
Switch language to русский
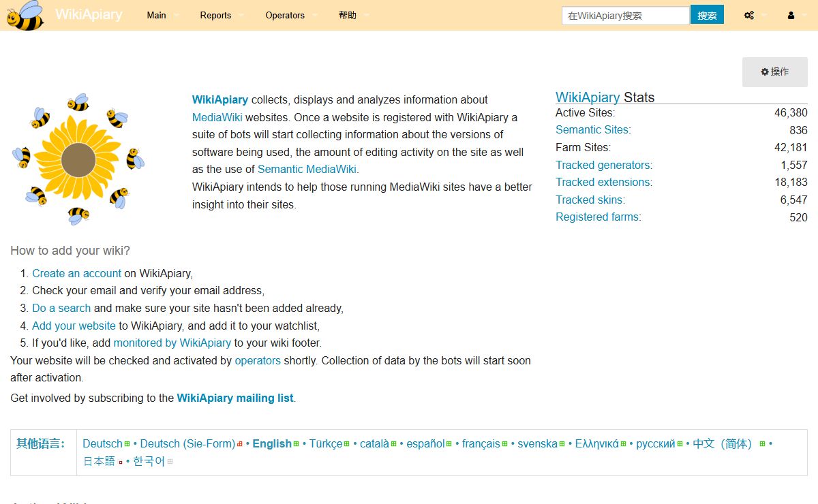click(656, 443)
